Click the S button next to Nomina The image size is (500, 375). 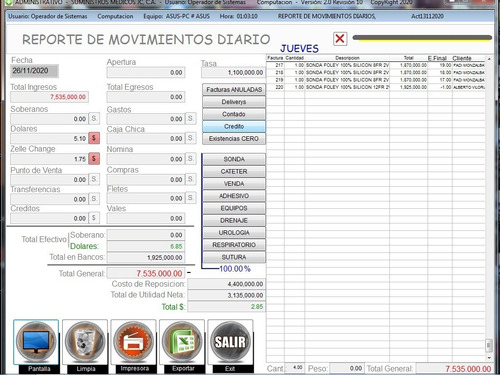(x=190, y=159)
